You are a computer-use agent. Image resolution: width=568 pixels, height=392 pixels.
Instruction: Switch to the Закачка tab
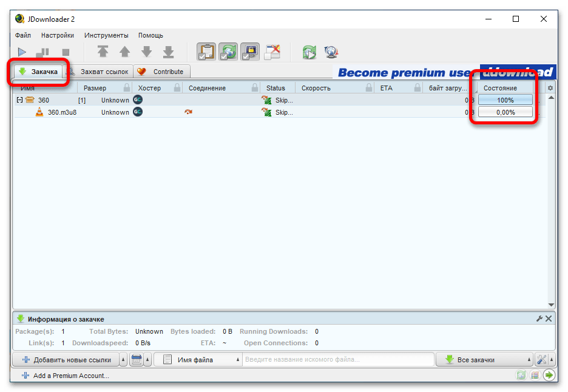click(38, 72)
